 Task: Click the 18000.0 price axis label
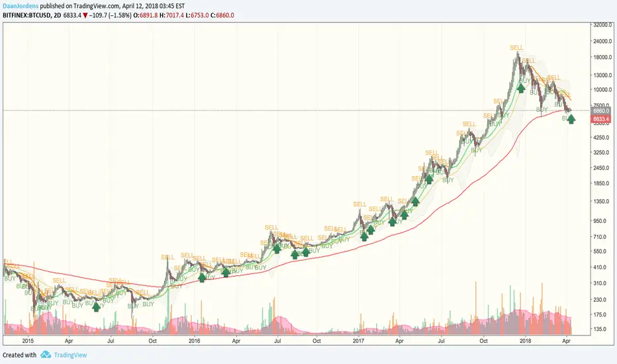point(602,57)
